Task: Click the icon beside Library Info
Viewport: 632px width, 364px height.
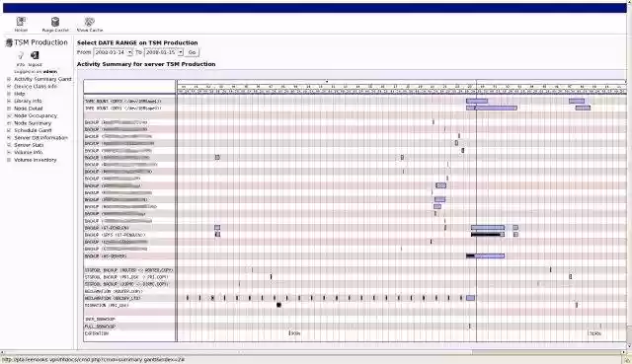Action: click(9, 101)
